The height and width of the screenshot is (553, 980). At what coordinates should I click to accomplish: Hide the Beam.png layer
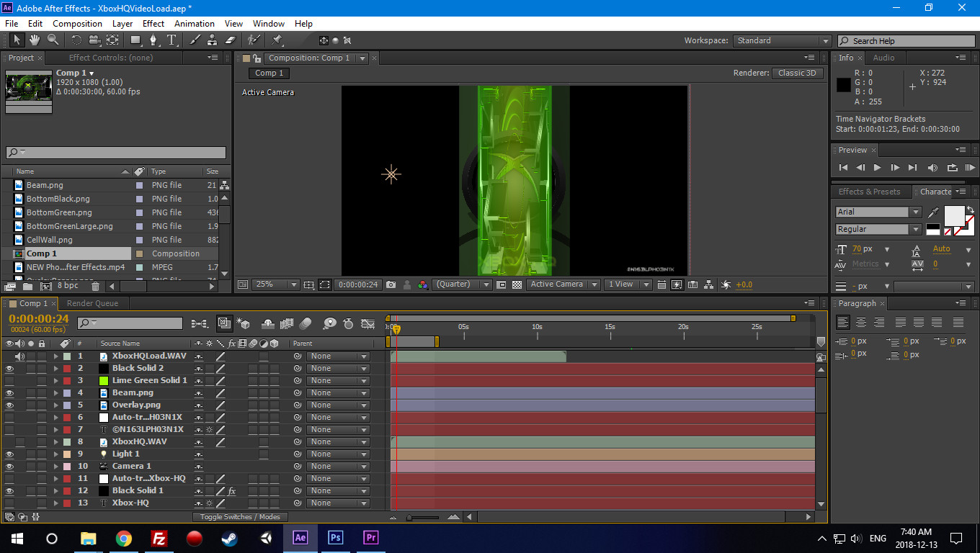[x=9, y=392]
